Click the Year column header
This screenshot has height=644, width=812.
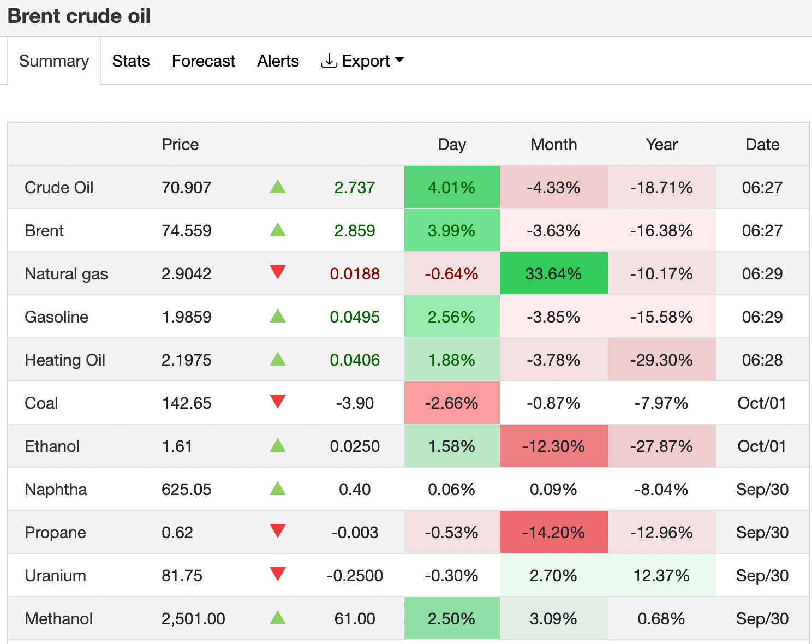662,145
